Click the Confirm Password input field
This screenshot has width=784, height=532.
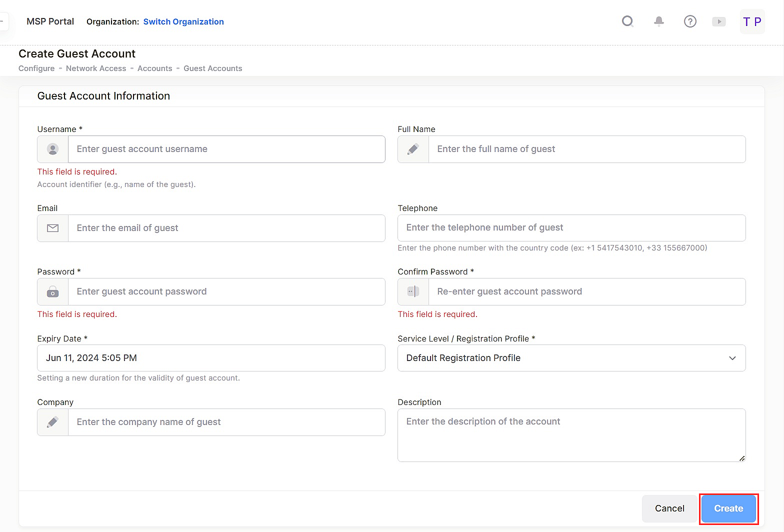click(x=586, y=291)
